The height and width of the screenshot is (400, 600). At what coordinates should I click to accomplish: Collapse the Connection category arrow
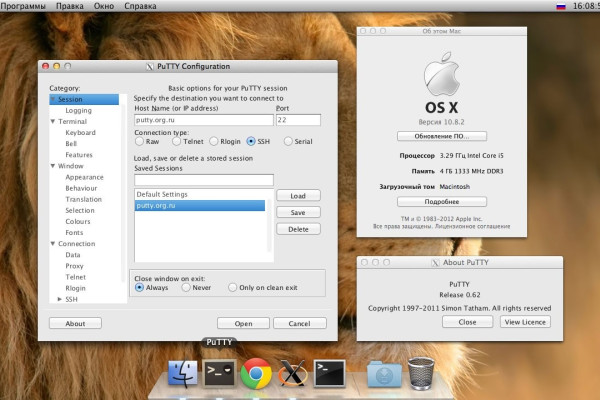(x=53, y=243)
